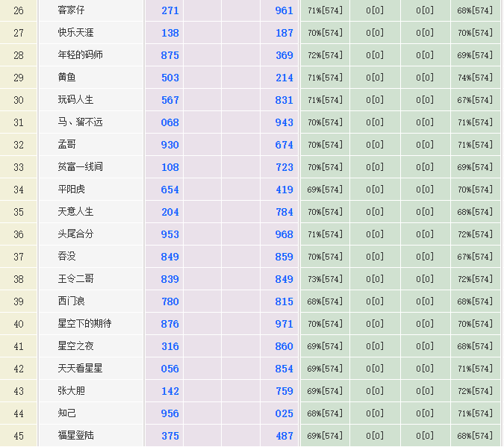Open the user 天天看星星
Screen dimensions: 504x447
[x=81, y=369]
